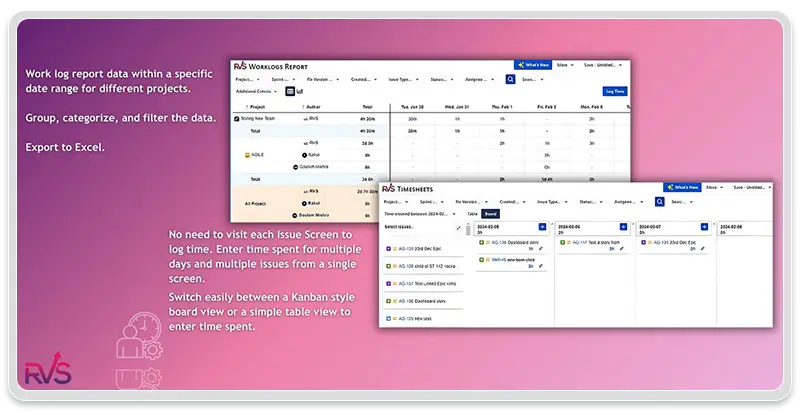
Task: Open Additional Criteria dropdown
Action: click(x=256, y=91)
